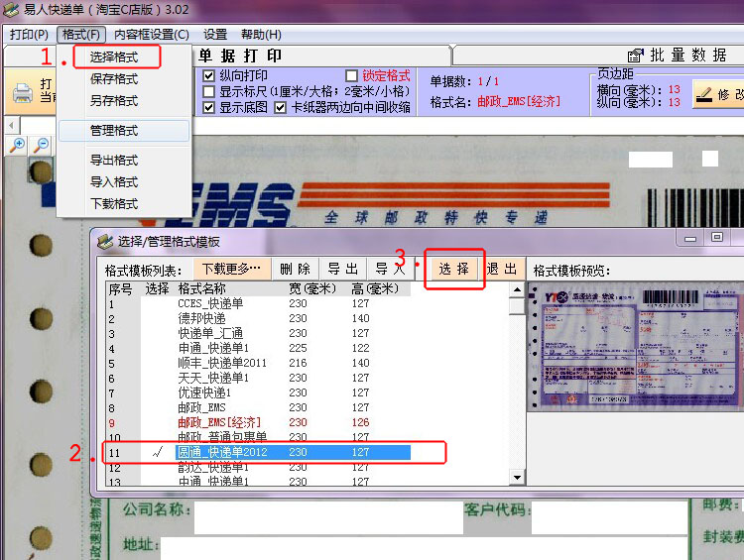Image resolution: width=744 pixels, height=560 pixels.
Task: Choose 导出格式 menu entry
Action: 114,161
